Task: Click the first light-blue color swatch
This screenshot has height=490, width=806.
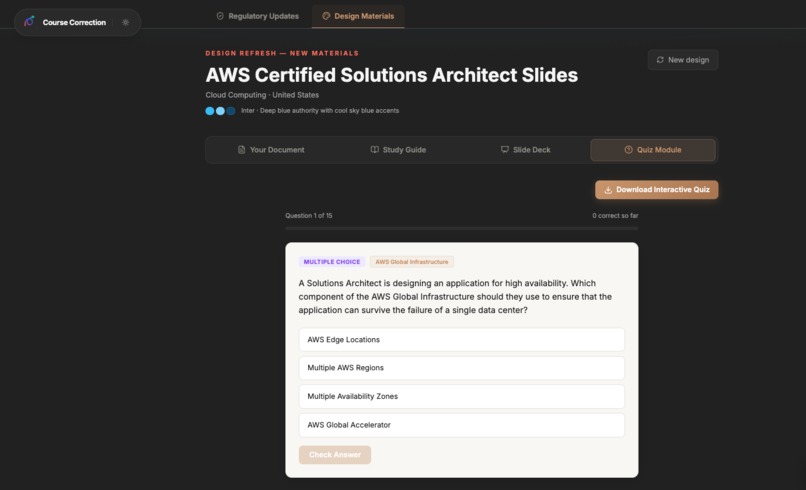Action: 210,111
